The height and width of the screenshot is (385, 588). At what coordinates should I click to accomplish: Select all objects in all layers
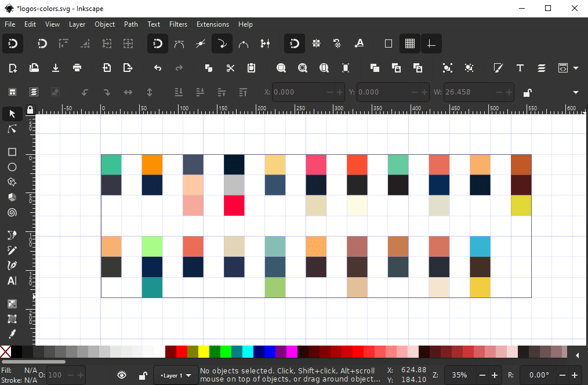(x=34, y=92)
